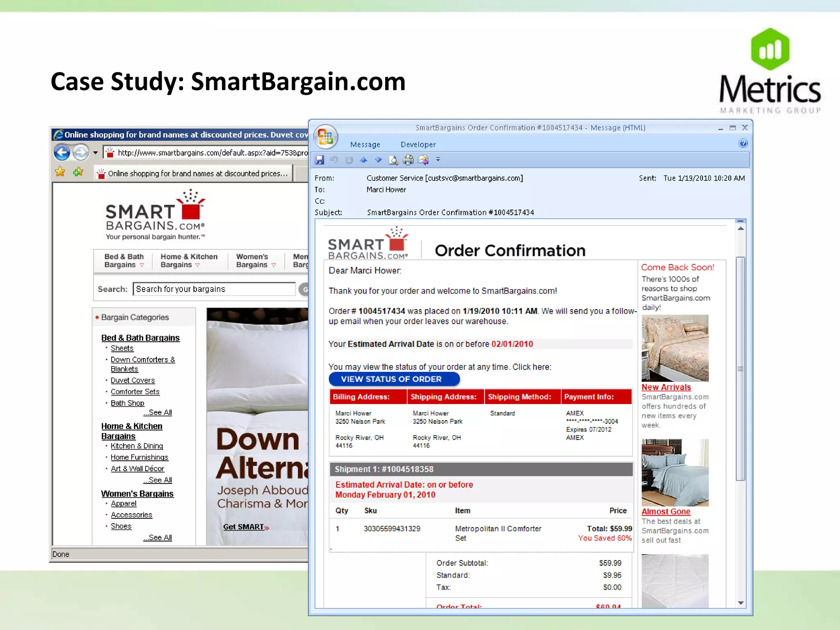Image resolution: width=840 pixels, height=630 pixels.
Task: Switch to the Message ribbon tab
Action: (365, 144)
